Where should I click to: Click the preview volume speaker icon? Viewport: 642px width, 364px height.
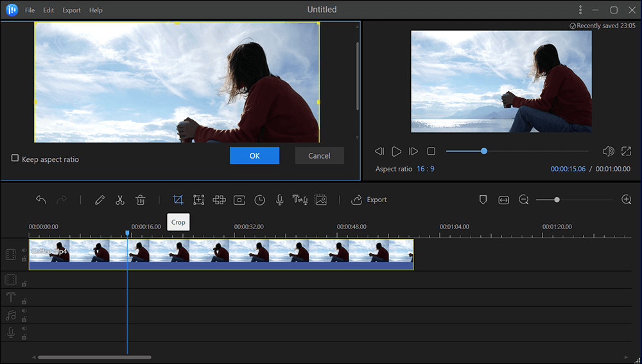608,152
